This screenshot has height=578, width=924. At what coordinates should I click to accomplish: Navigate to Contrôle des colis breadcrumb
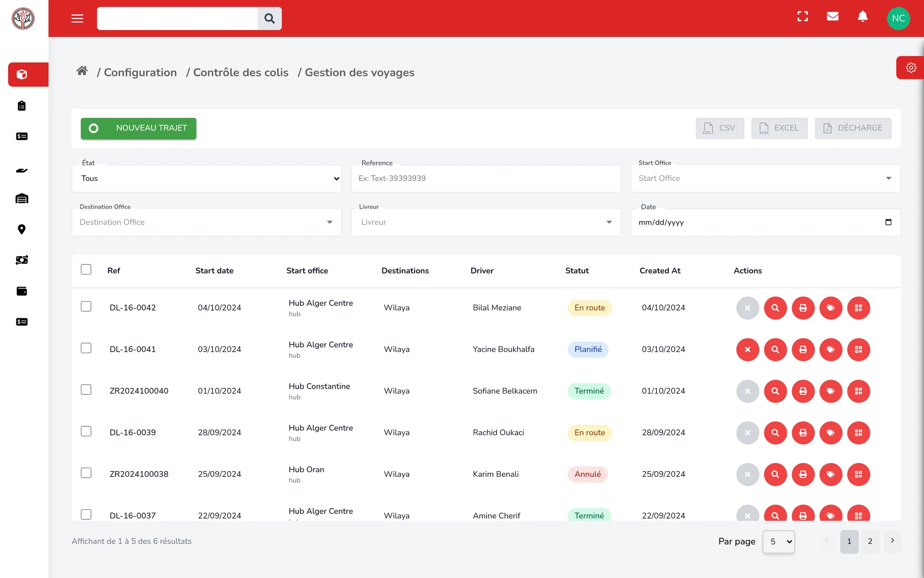click(x=241, y=72)
